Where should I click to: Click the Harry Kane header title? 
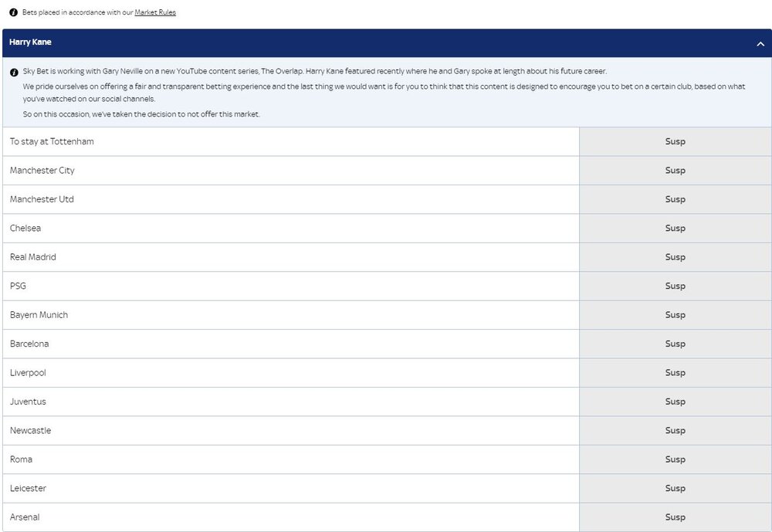pos(30,42)
